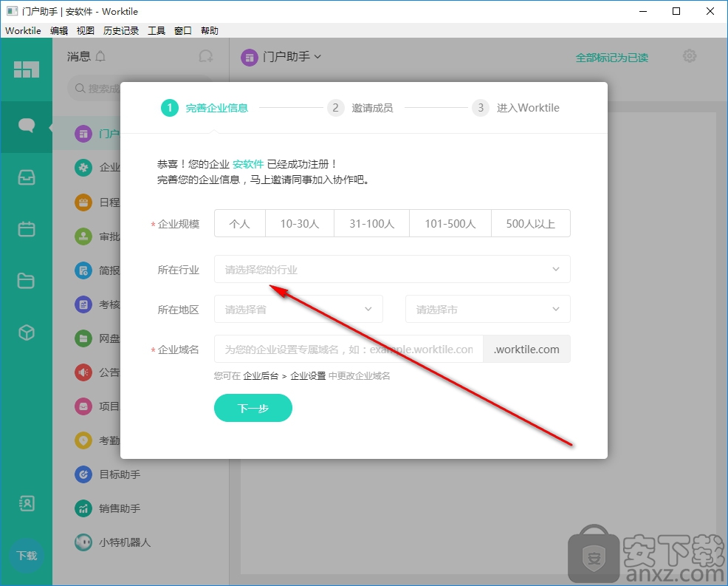The height and width of the screenshot is (586, 728).
Task: Open the 请选择市 city dropdown
Action: [x=488, y=309]
